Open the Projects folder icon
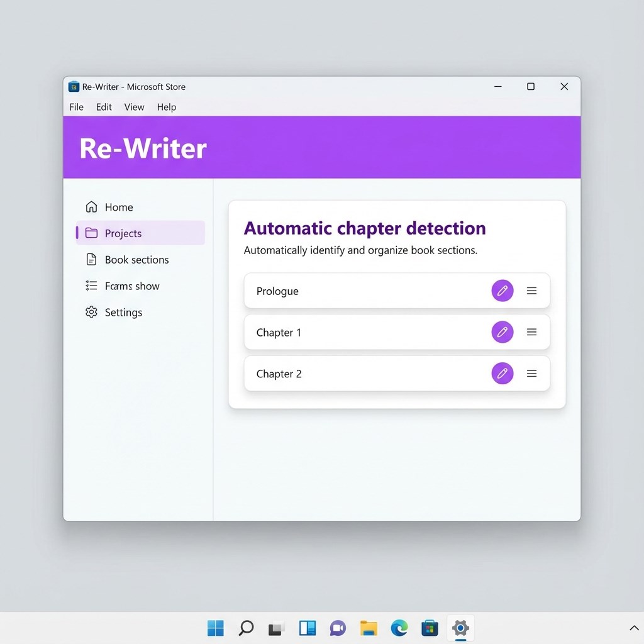Viewport: 644px width, 644px height. [x=92, y=233]
